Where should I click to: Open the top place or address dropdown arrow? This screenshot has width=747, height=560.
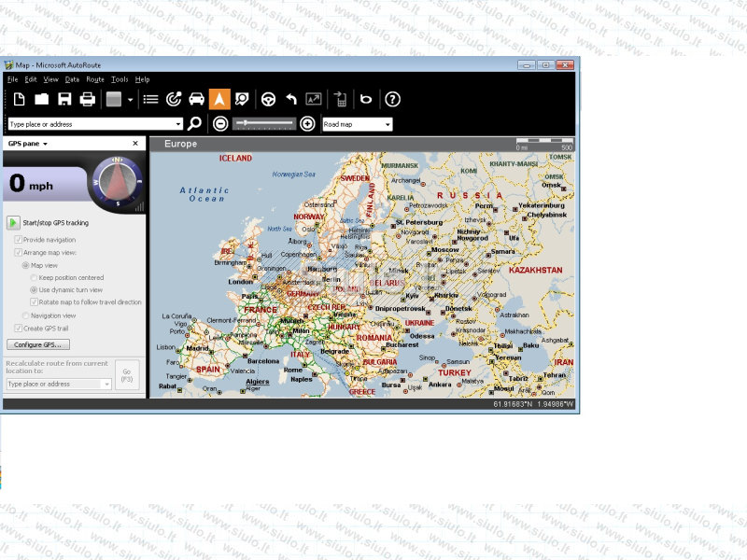(x=178, y=124)
